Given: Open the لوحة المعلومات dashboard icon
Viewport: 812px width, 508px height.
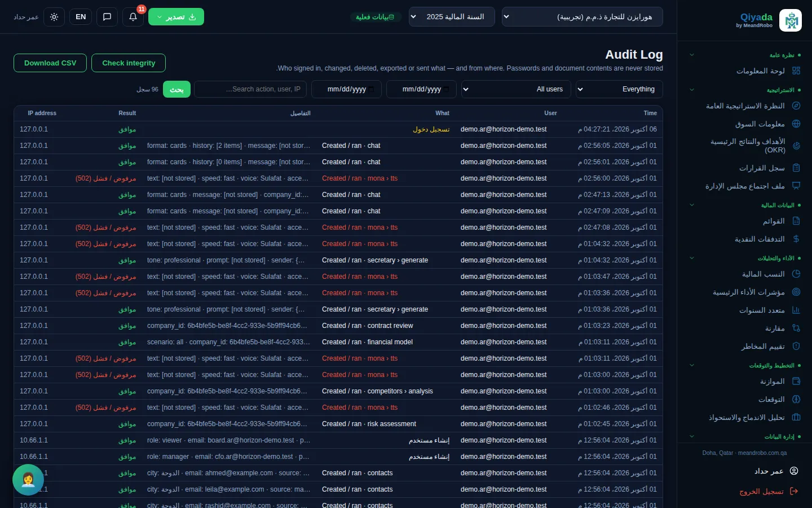Looking at the screenshot, I should point(796,71).
